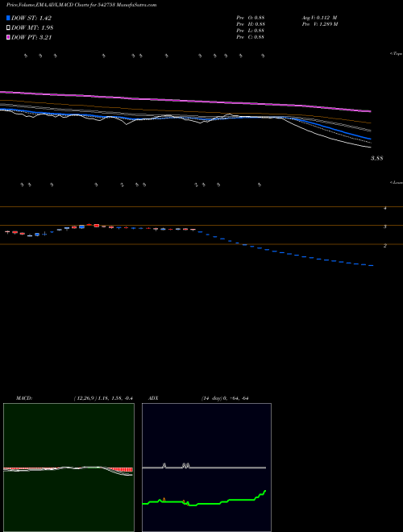Select the 'DOW ST: 1.42' legend label
Image resolution: width=403 pixels, height=532 pixels.
(31, 18)
